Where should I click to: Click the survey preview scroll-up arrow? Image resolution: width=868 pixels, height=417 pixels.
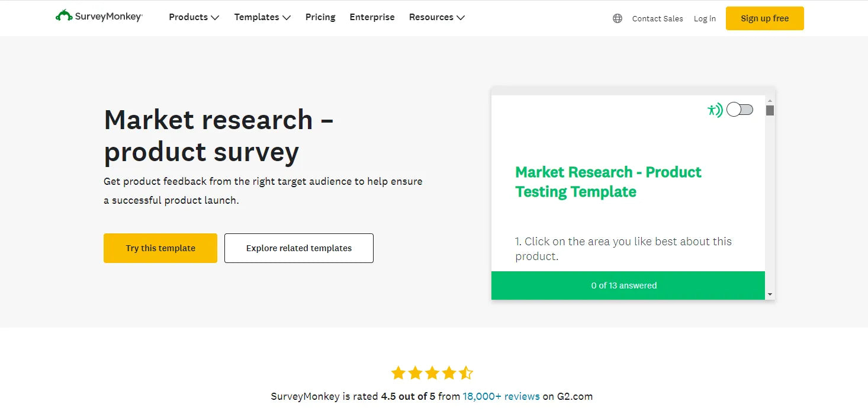click(770, 101)
